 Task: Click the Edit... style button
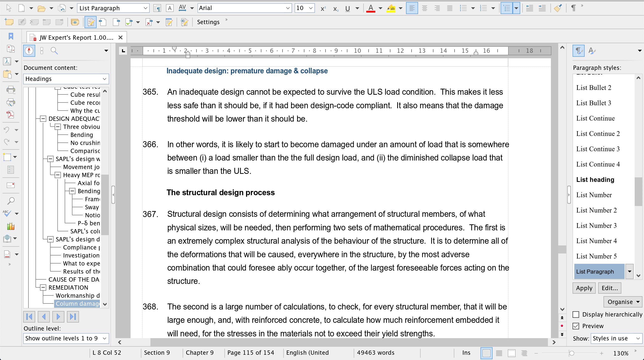click(610, 288)
